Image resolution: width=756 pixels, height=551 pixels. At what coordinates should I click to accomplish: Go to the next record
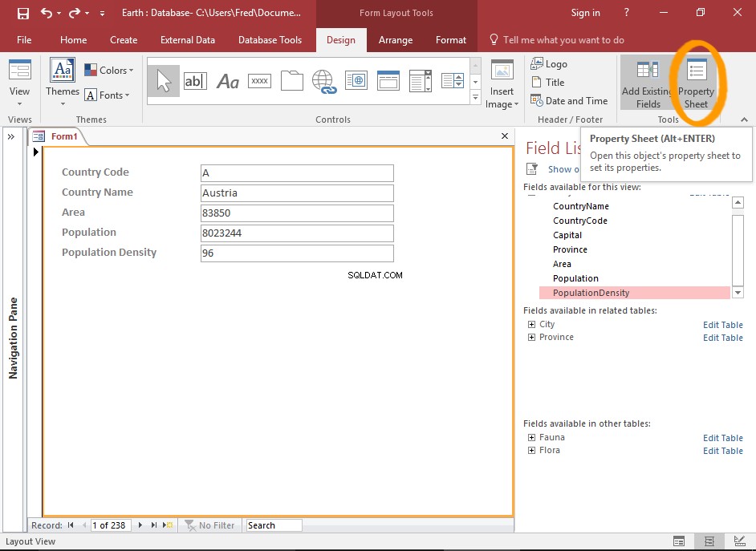tap(140, 525)
